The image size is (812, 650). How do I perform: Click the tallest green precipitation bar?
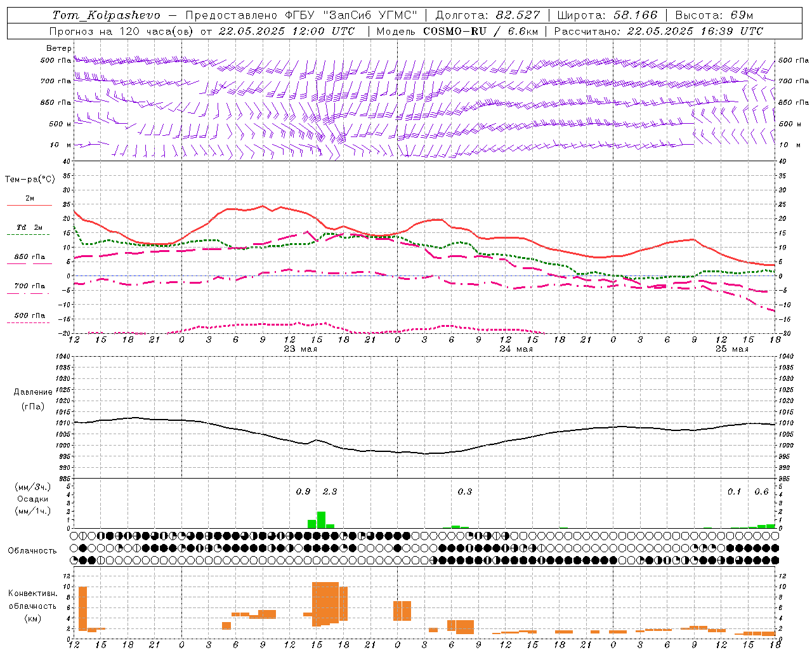(x=321, y=520)
